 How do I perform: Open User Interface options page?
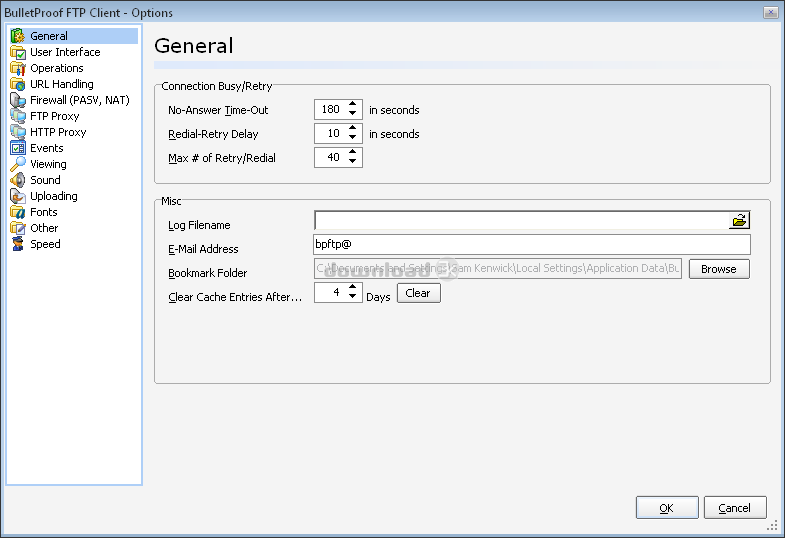click(65, 52)
